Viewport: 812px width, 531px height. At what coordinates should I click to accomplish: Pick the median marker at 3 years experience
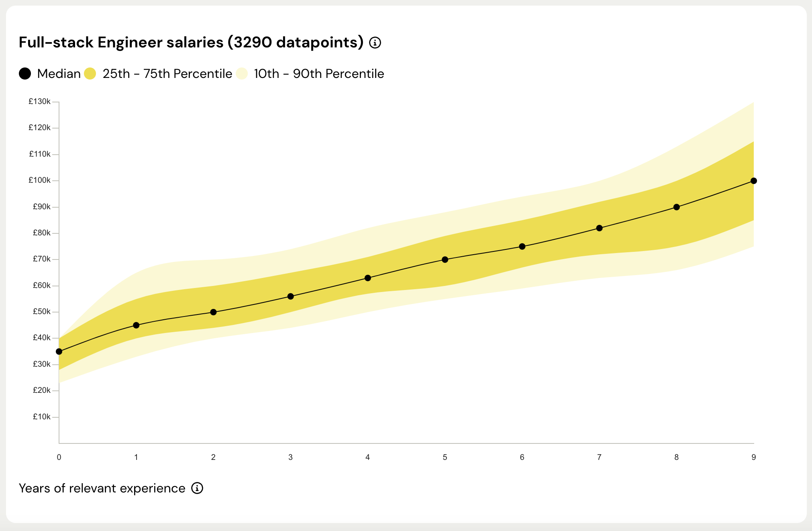point(291,296)
